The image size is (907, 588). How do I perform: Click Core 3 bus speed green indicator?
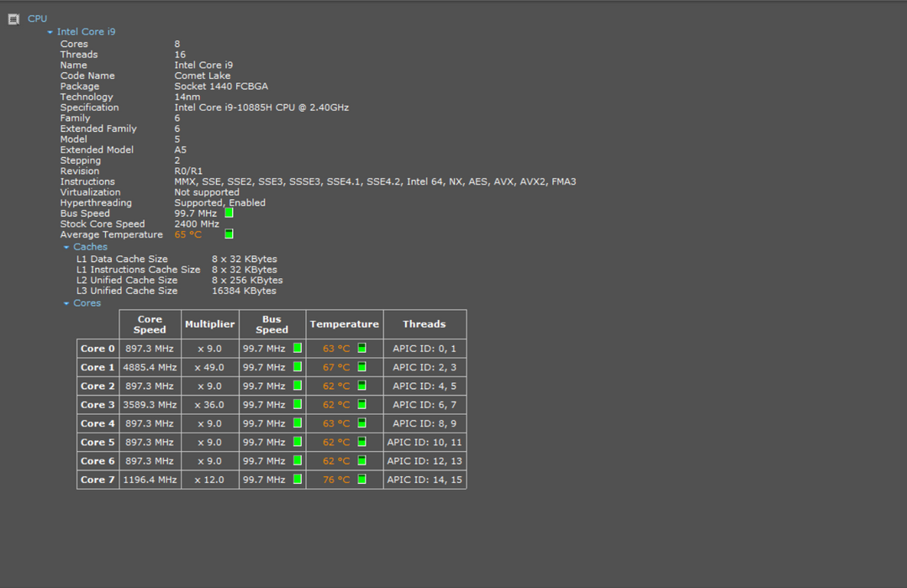point(298,404)
